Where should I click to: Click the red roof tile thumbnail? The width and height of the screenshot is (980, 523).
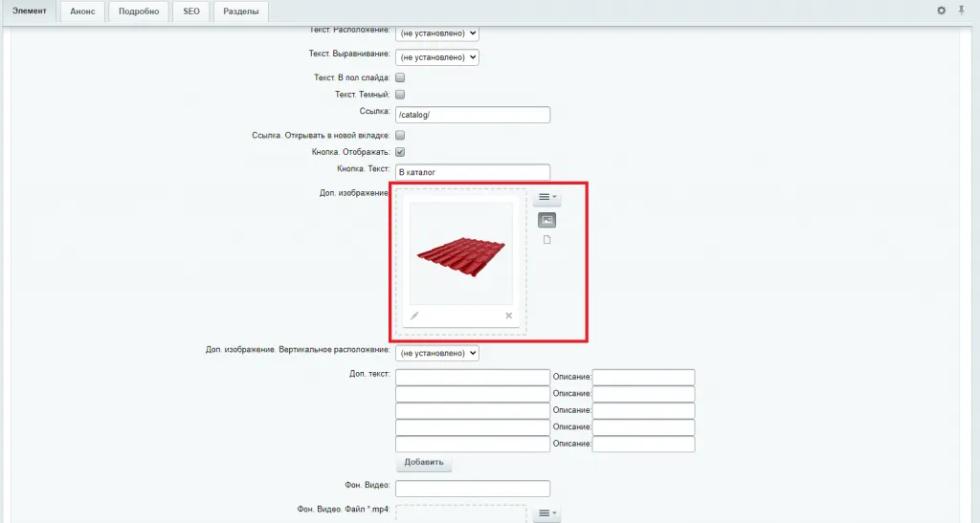click(461, 254)
